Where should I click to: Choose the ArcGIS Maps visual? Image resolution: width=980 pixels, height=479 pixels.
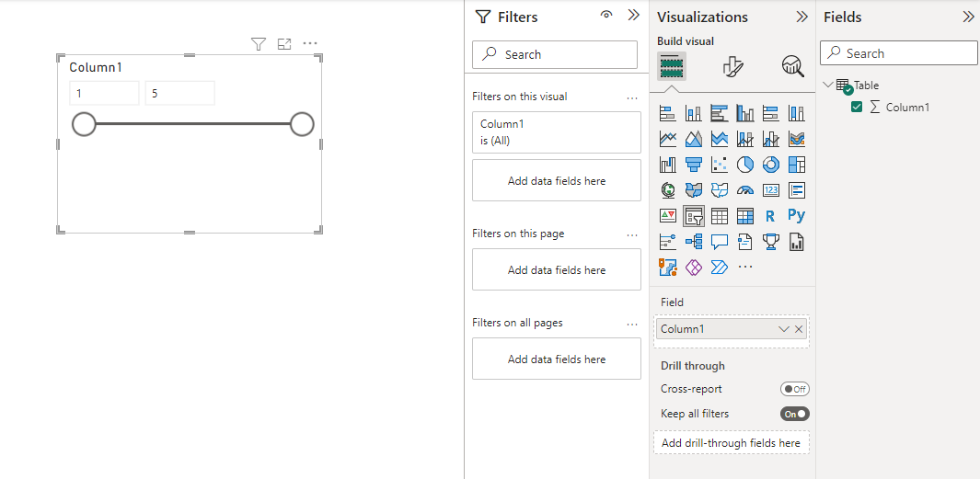668,268
